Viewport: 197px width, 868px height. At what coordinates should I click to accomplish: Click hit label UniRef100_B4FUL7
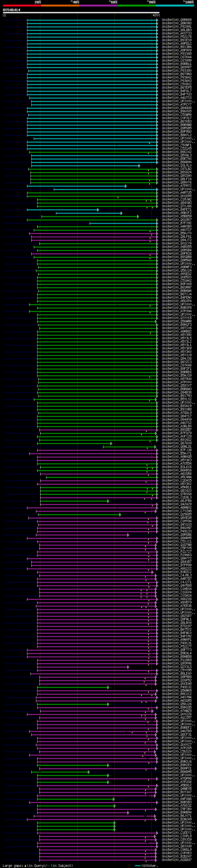[177, 91]
